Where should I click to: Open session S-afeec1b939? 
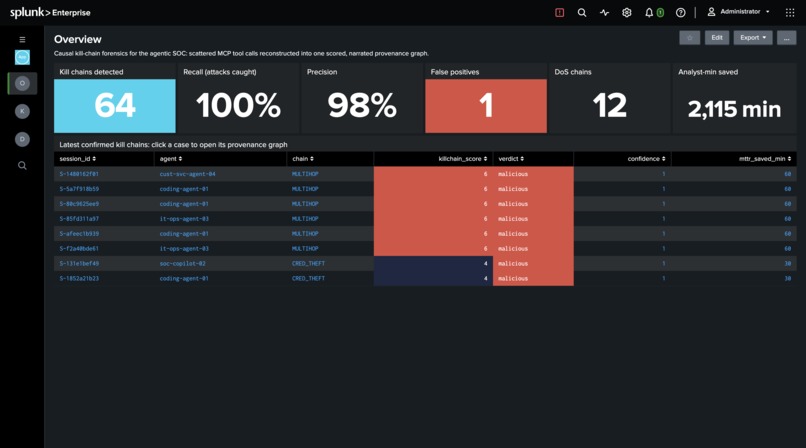point(79,234)
